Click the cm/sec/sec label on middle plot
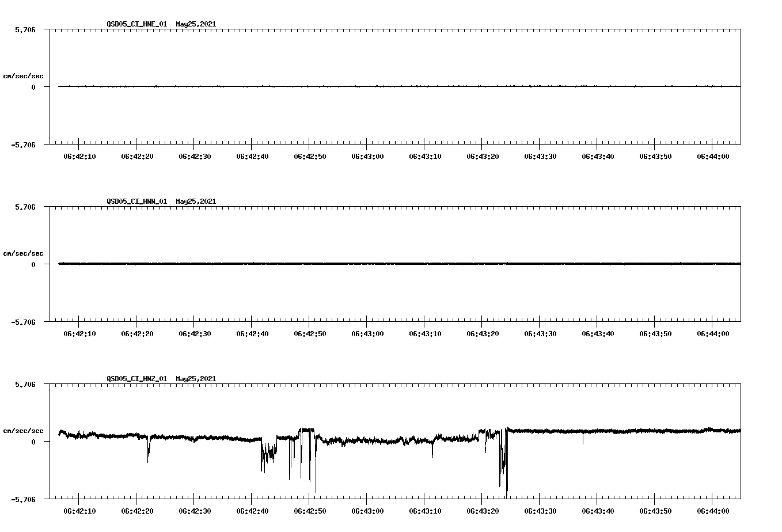782x532 pixels. (x=23, y=253)
